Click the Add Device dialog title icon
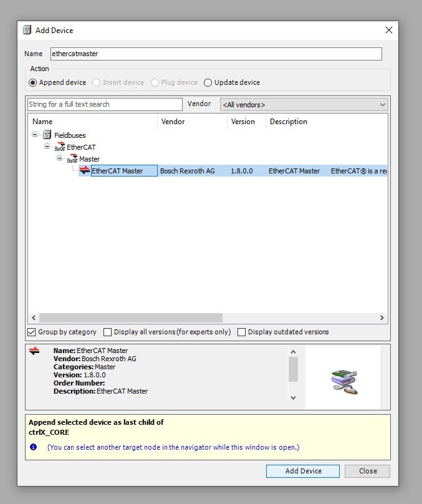This screenshot has width=422, height=504. point(27,30)
